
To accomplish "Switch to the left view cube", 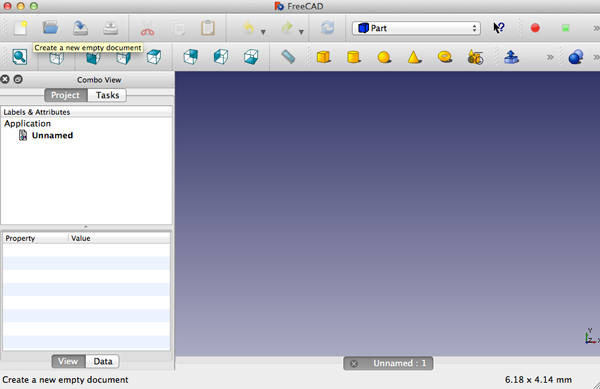I will [221, 57].
